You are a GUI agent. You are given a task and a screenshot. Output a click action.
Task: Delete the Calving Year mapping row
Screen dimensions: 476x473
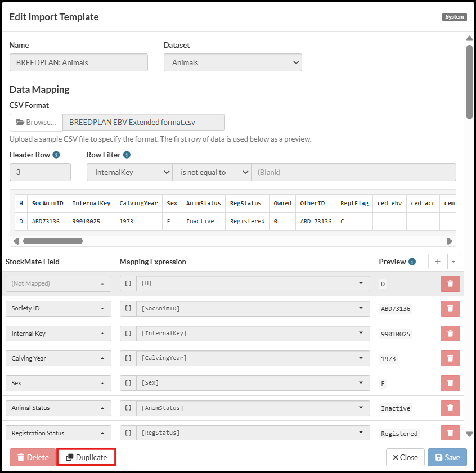pos(450,358)
